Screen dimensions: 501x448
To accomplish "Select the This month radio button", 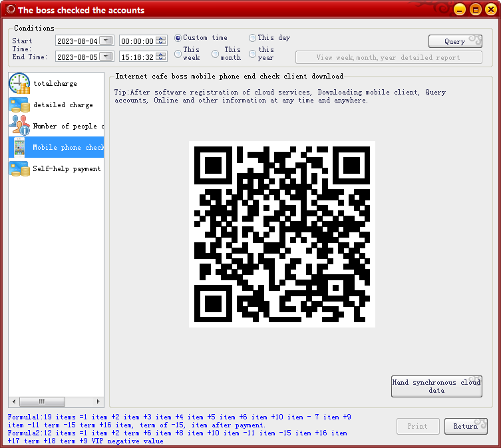I will pyautogui.click(x=216, y=54).
